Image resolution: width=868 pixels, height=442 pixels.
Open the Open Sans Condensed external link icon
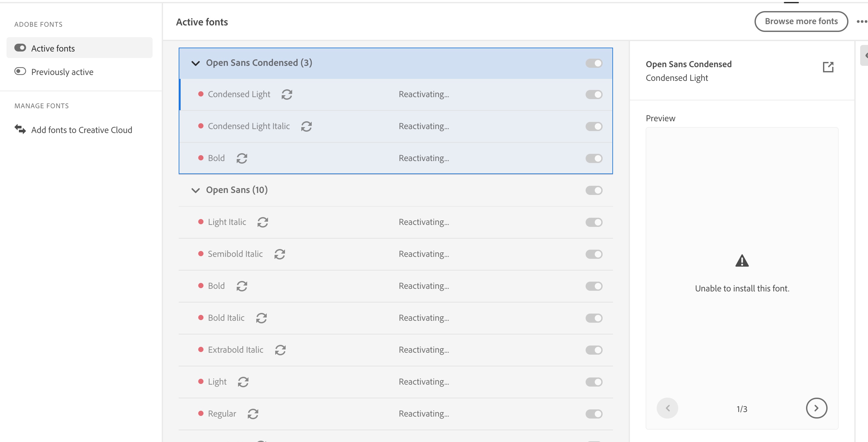(829, 67)
